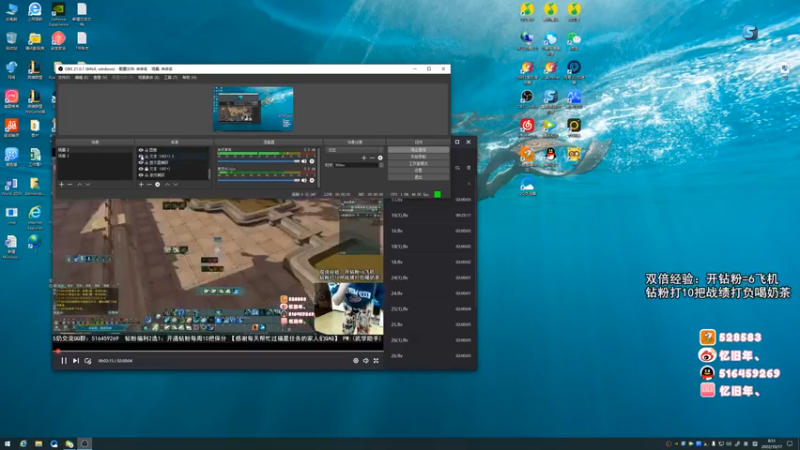Open the Windows Start menu
Image resolution: width=800 pixels, height=450 pixels.
pos(7,444)
